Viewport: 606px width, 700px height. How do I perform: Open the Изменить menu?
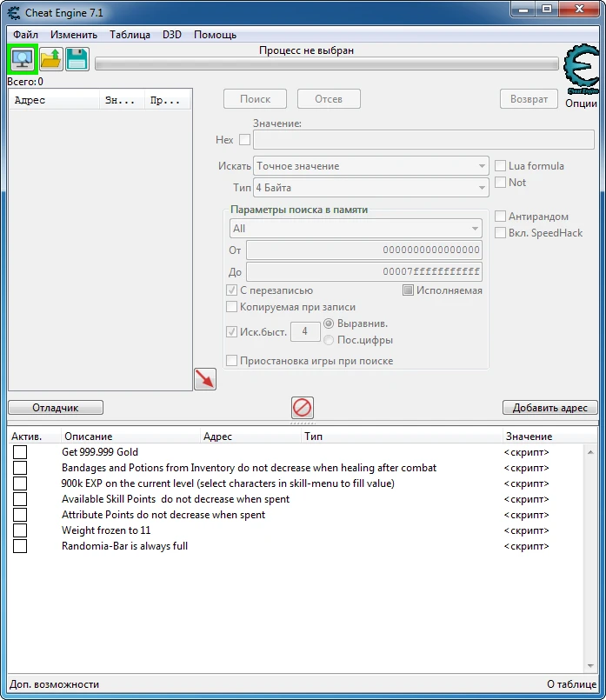[x=74, y=35]
